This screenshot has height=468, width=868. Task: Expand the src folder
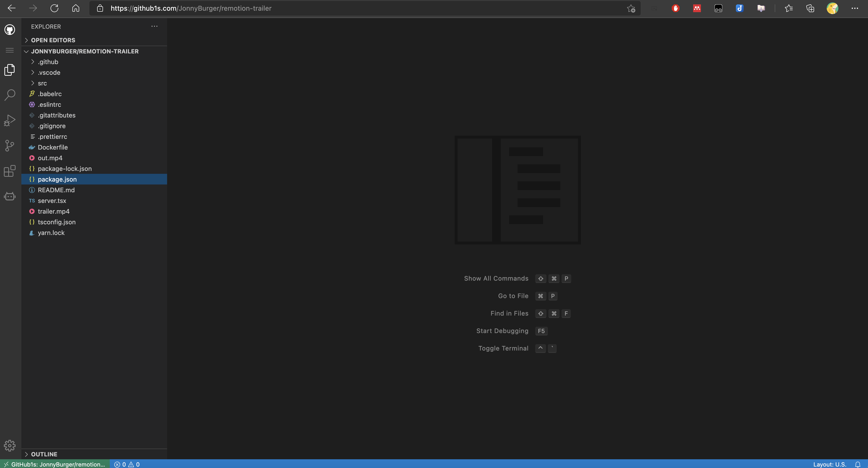pos(94,83)
